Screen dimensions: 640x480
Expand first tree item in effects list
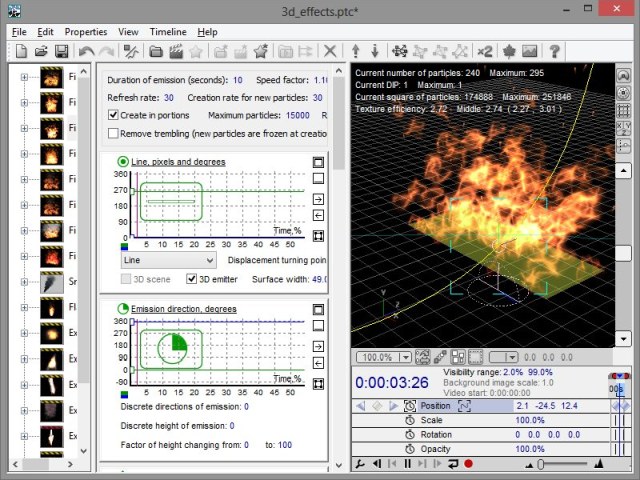[x=26, y=76]
